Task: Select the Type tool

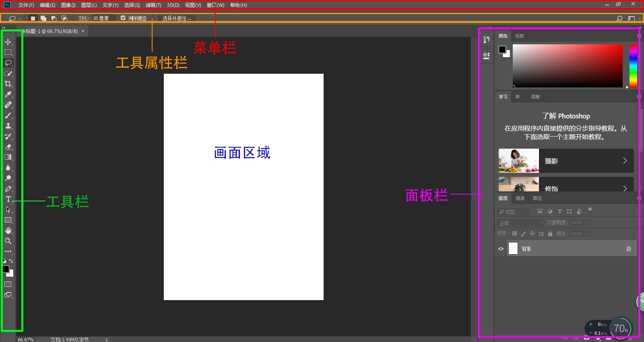Action: click(x=8, y=199)
